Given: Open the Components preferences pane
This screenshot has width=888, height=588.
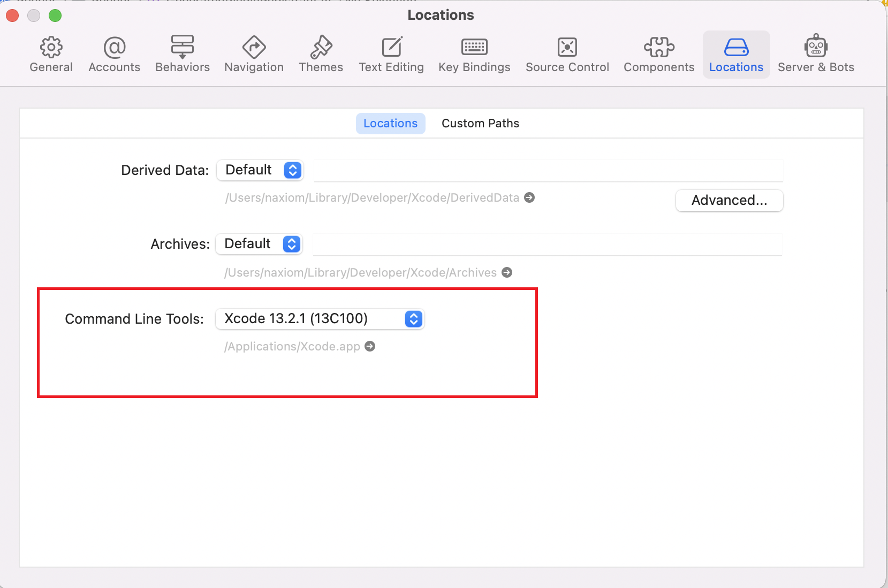Looking at the screenshot, I should 659,55.
